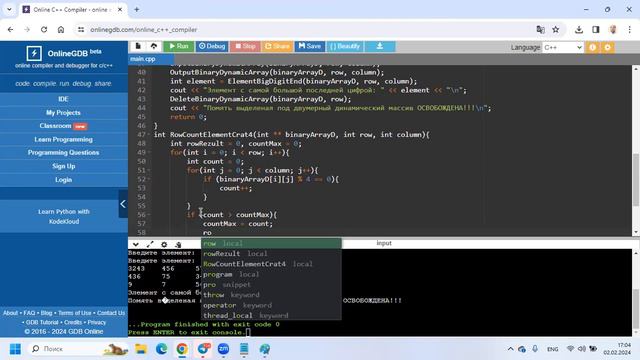Image resolution: width=640 pixels, height=360 pixels.
Task: Select 'operator' keyword autocomplete suggestion
Action: point(271,305)
